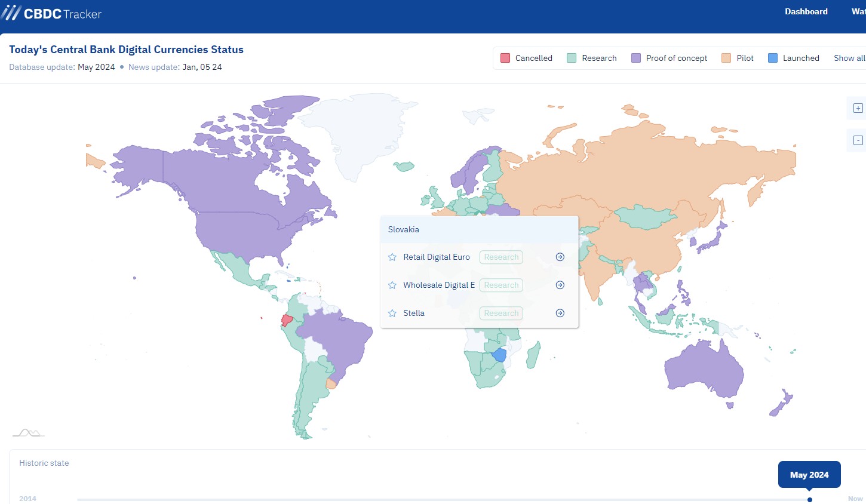Image resolution: width=866 pixels, height=504 pixels.
Task: Click Show all in the legend
Action: pos(849,58)
